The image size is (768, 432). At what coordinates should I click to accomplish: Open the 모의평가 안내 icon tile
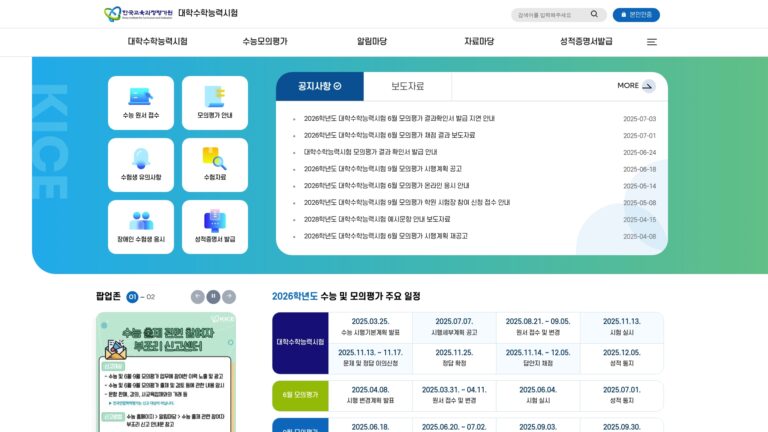[215, 103]
